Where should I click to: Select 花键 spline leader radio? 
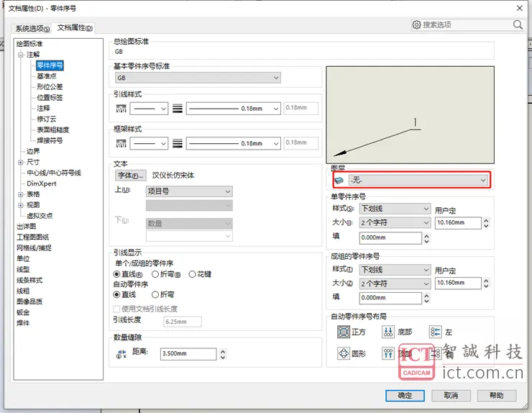(x=192, y=274)
